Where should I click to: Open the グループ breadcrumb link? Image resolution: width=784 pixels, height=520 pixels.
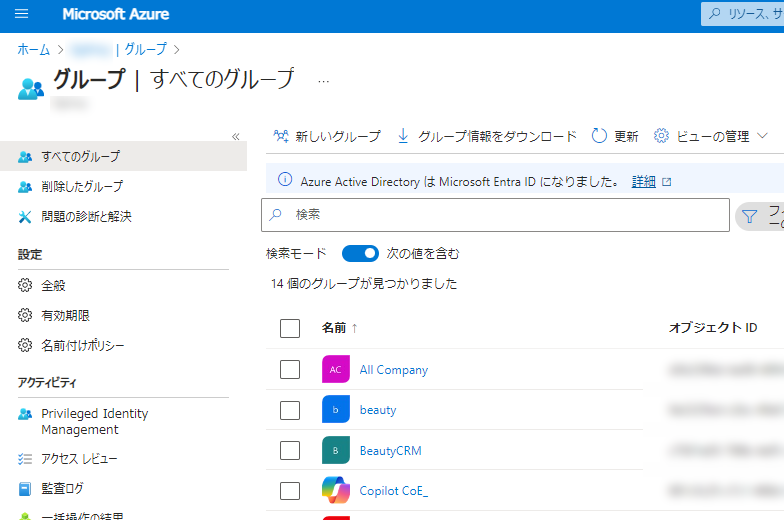[x=145, y=50]
